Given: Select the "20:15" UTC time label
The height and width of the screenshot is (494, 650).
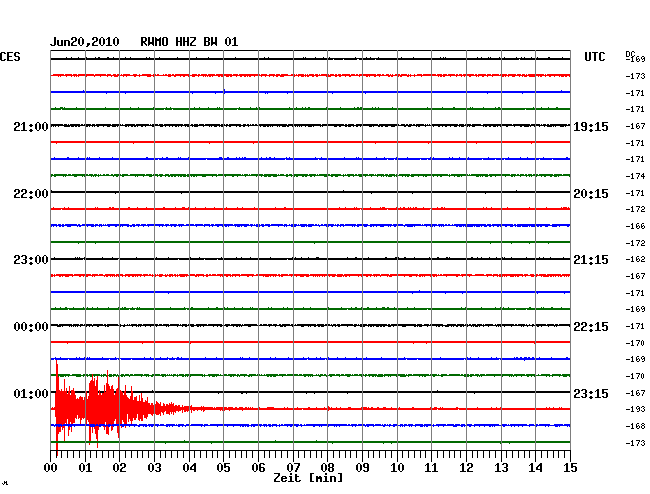Looking at the screenshot, I should (591, 194).
